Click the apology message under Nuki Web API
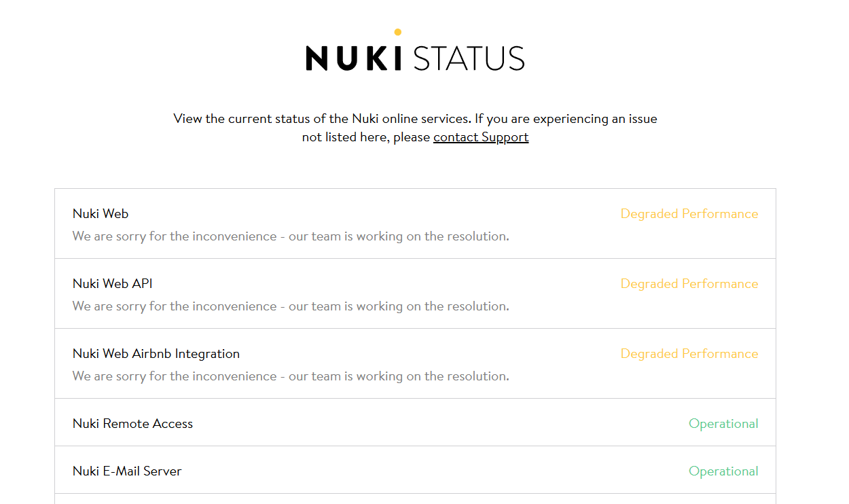This screenshot has width=849, height=504. tap(291, 306)
